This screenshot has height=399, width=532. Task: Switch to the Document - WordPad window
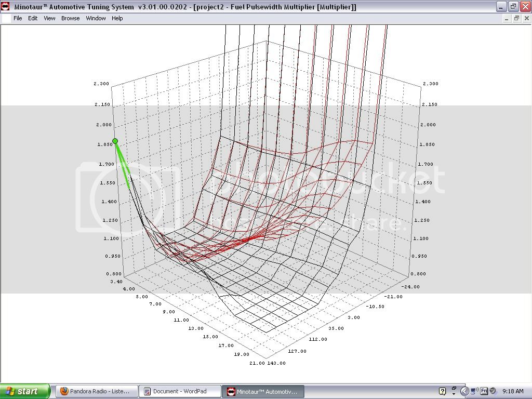[180, 391]
